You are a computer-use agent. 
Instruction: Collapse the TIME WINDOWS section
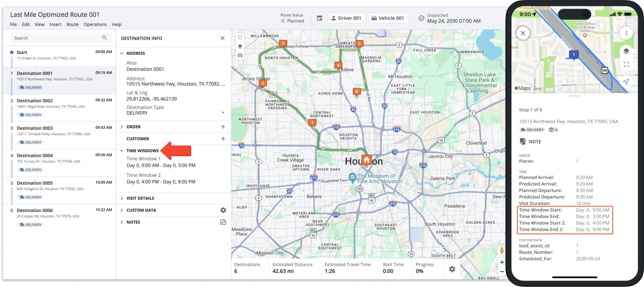coord(122,151)
